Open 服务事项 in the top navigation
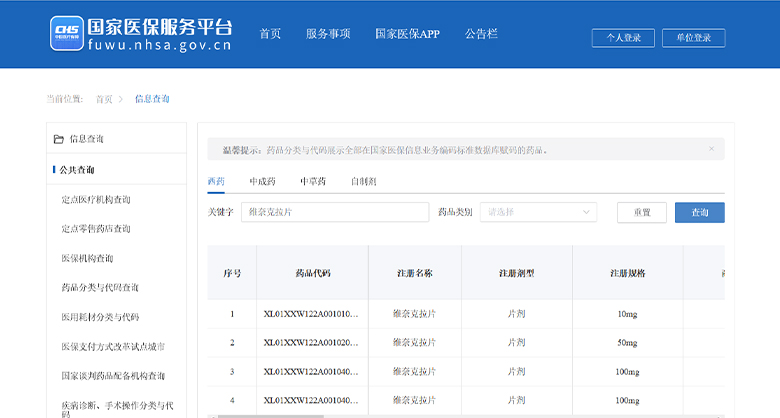The width and height of the screenshot is (780, 418). click(x=328, y=34)
